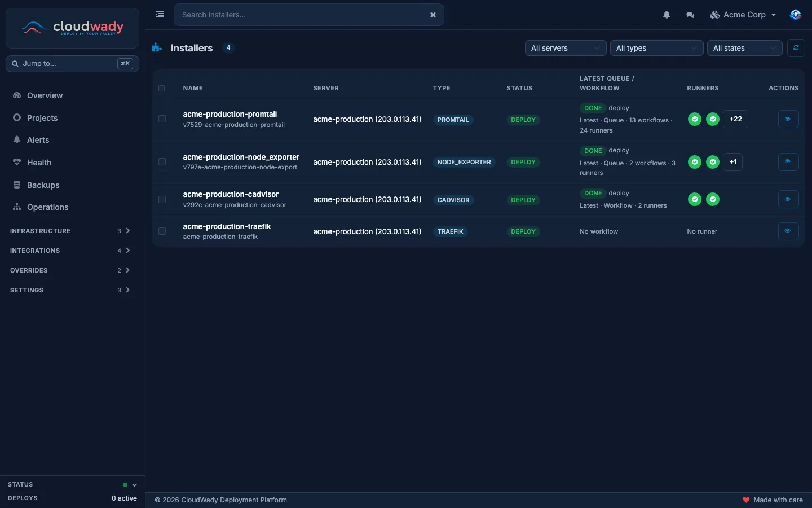Toggle the sidebar with the hamburger icon

click(x=160, y=15)
